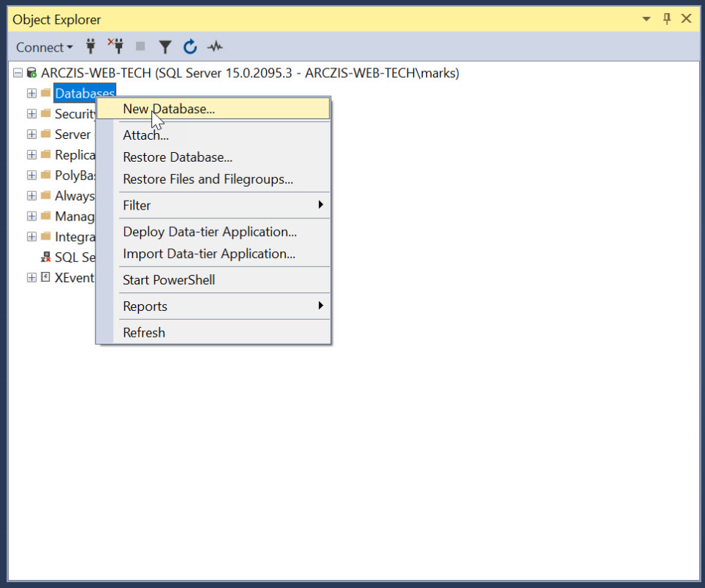
Task: Select the Management tree label
Action: coord(75,217)
